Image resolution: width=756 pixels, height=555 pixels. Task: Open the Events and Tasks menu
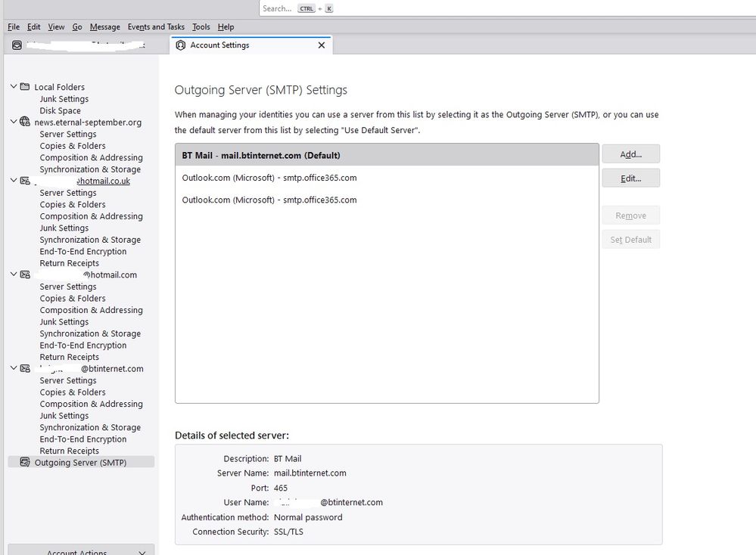(156, 27)
